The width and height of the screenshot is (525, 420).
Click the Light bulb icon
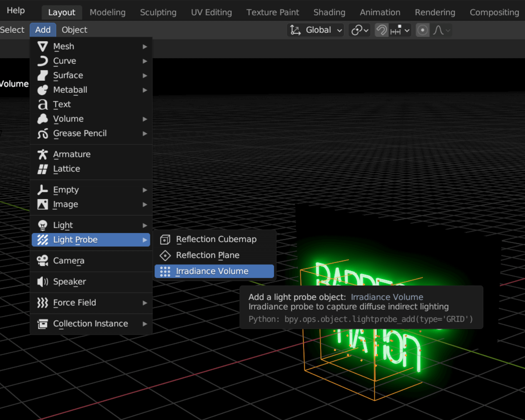(x=42, y=225)
